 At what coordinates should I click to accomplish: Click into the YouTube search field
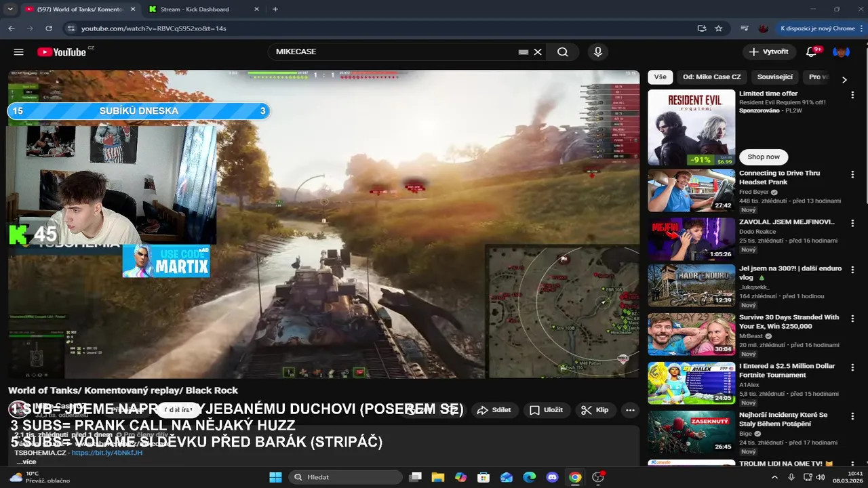393,52
